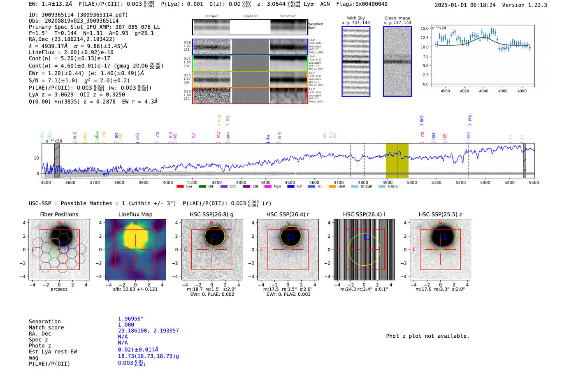Open the HSC SSP(26.8) g image

pyautogui.click(x=212, y=250)
